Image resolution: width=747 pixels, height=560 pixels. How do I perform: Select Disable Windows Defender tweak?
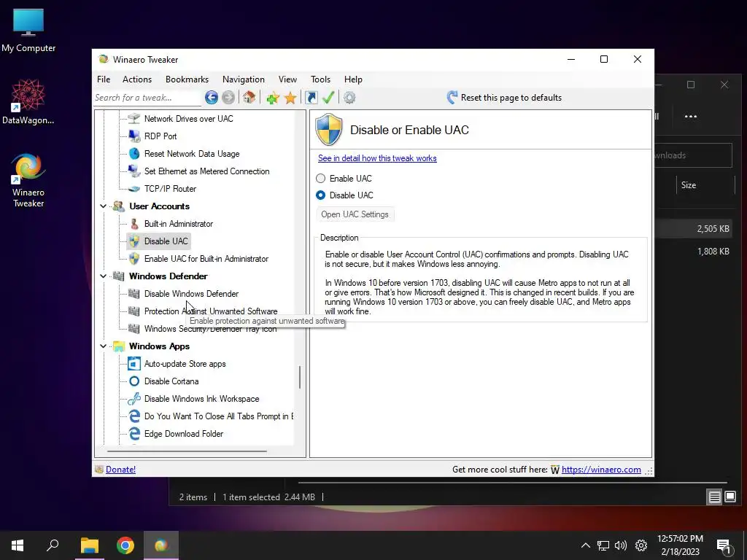(192, 294)
